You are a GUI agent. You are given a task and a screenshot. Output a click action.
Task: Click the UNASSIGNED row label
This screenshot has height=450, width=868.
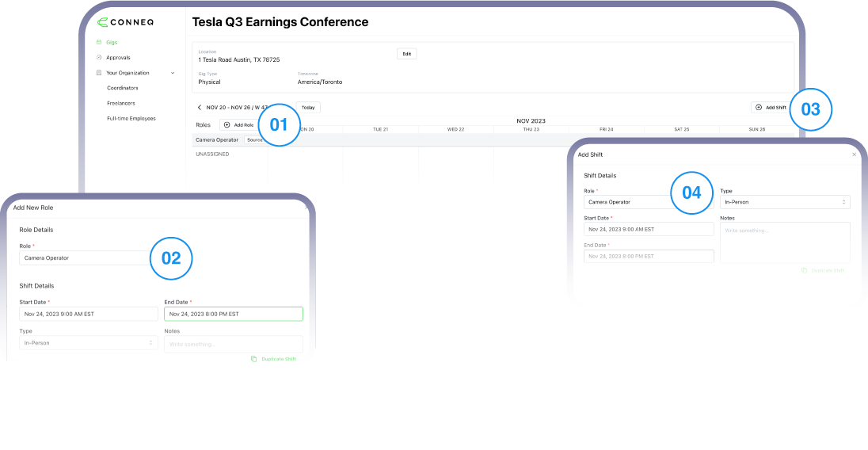[212, 154]
